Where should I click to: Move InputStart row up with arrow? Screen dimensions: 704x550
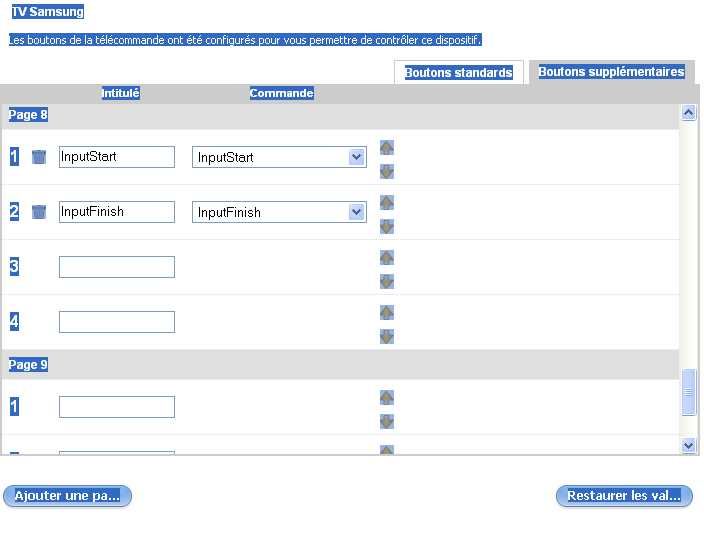click(387, 147)
